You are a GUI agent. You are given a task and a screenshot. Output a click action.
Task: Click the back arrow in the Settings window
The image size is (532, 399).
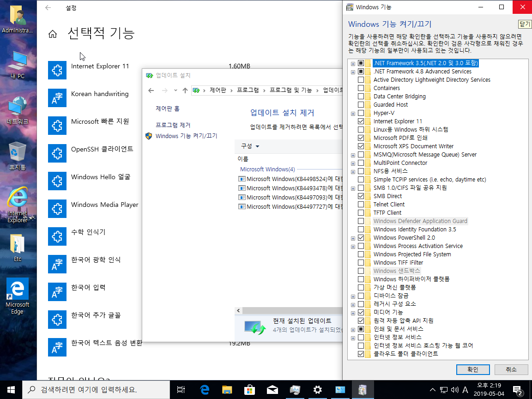click(48, 7)
